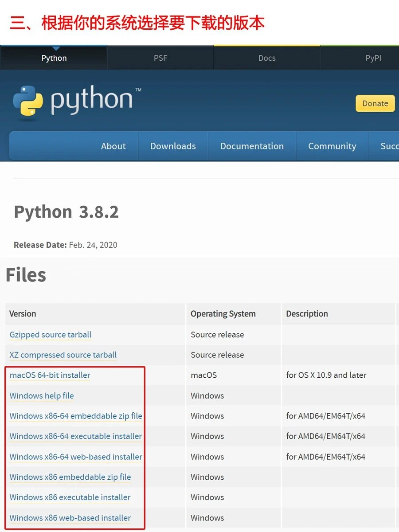
Task: Download Windows x86-64 web-based installer
Action: (75, 457)
